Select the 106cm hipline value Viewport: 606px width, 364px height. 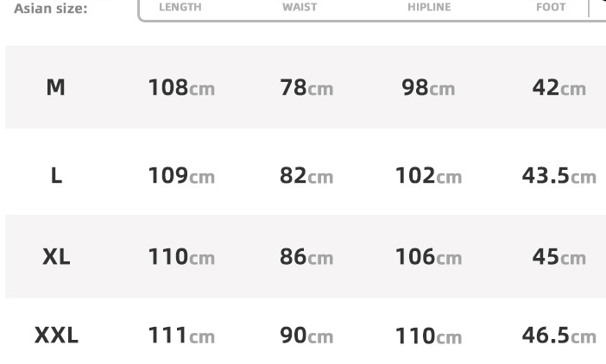428,257
